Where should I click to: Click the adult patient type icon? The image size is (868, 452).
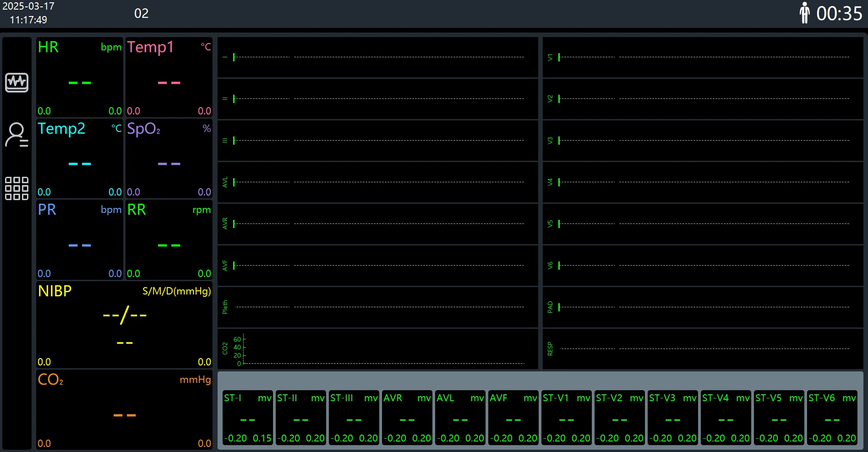click(804, 13)
